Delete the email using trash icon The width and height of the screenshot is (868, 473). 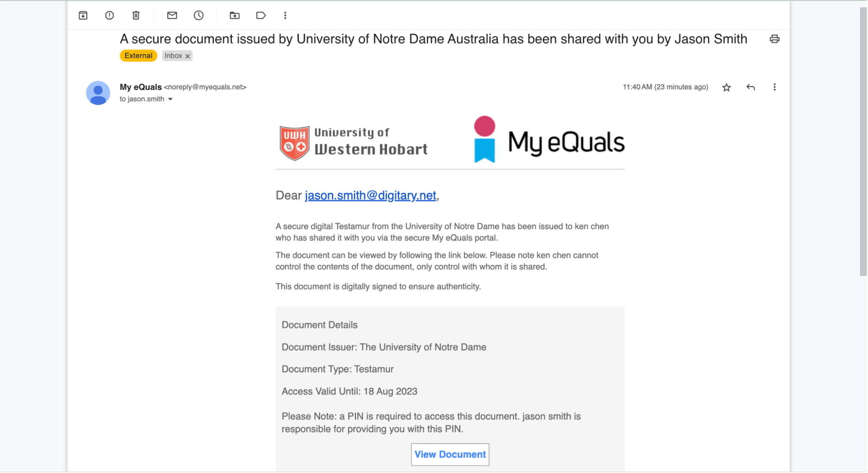tap(136, 16)
